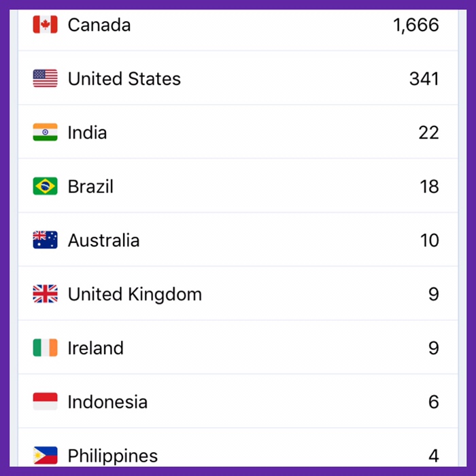
Task: Click Canada's count of 1,666
Action: pos(415,25)
